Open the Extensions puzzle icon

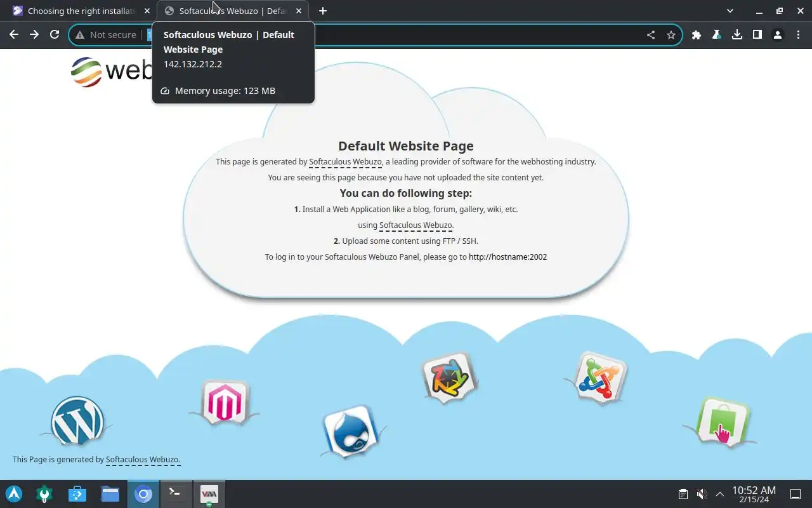[x=697, y=35]
